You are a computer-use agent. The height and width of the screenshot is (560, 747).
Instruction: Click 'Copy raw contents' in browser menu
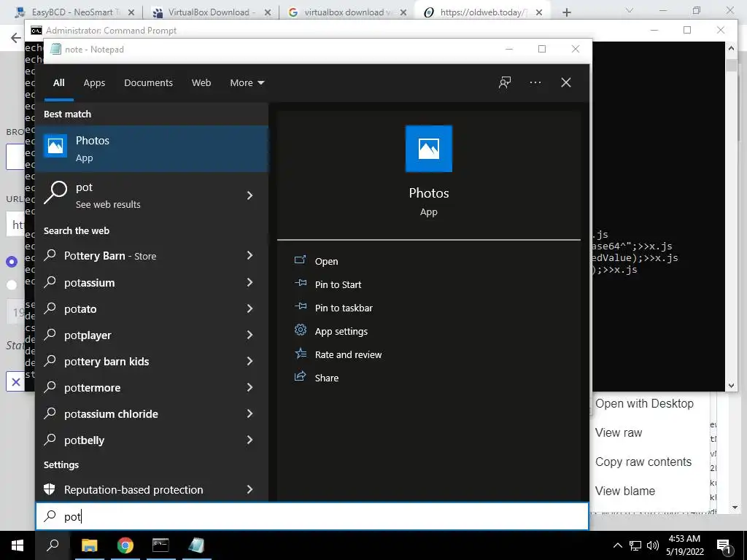tap(643, 462)
